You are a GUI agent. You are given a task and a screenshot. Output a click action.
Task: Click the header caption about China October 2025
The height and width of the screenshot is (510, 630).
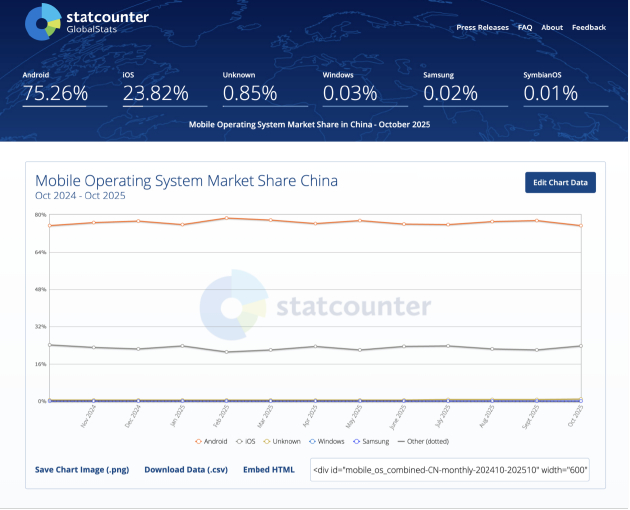tap(309, 125)
